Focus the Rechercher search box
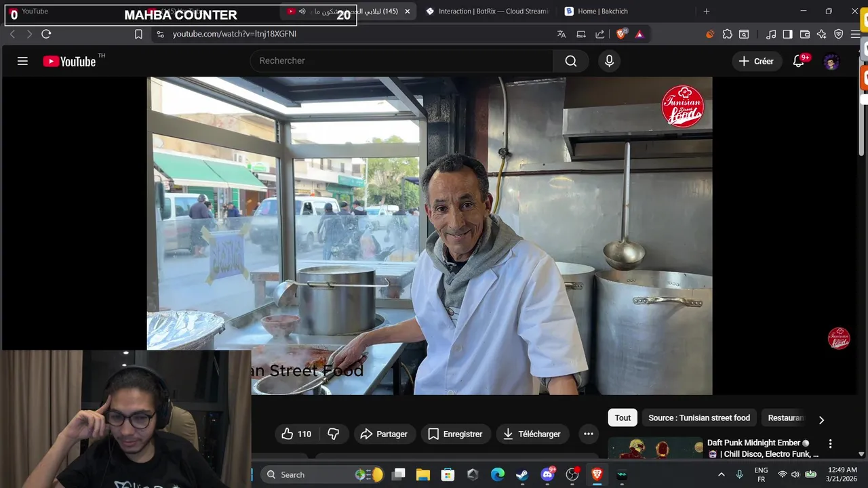Image resolution: width=868 pixels, height=488 pixels. [401, 61]
